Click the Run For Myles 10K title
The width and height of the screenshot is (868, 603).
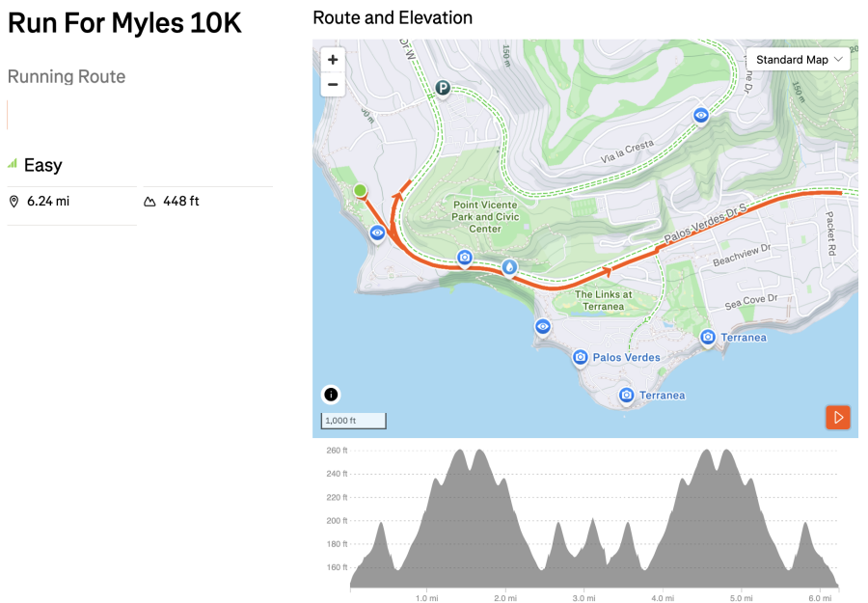[124, 24]
